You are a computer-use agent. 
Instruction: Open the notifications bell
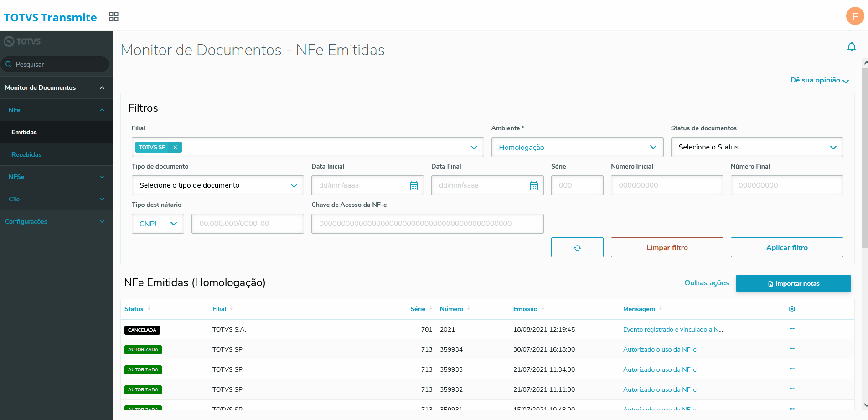[x=851, y=46]
